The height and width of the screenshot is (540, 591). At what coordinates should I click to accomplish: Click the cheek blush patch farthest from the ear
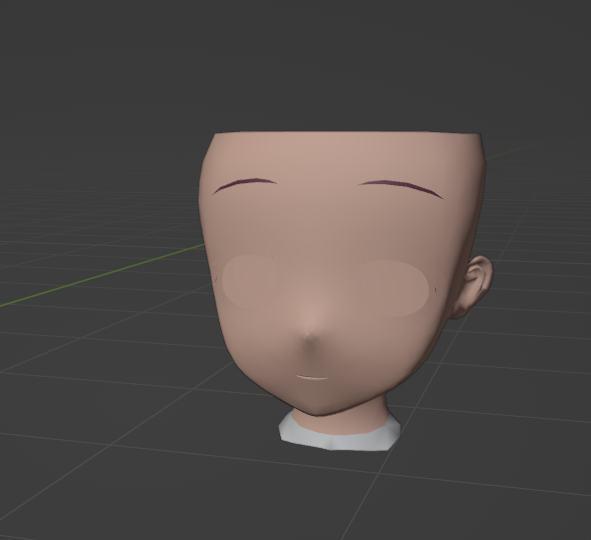[x=250, y=281]
